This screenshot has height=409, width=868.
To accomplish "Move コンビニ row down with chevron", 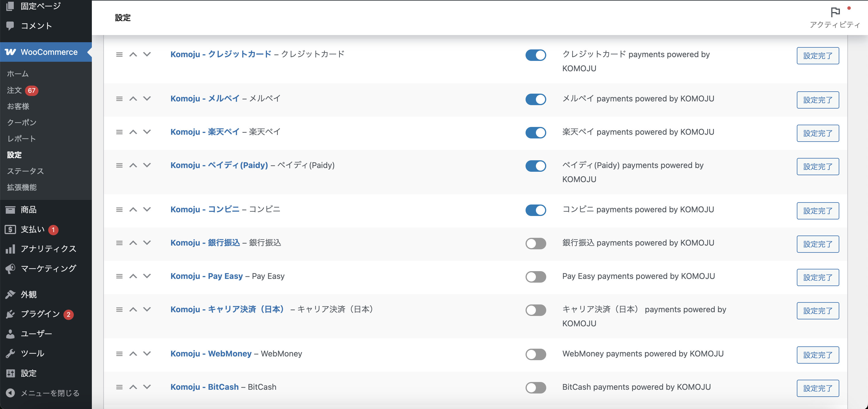I will click(x=147, y=209).
